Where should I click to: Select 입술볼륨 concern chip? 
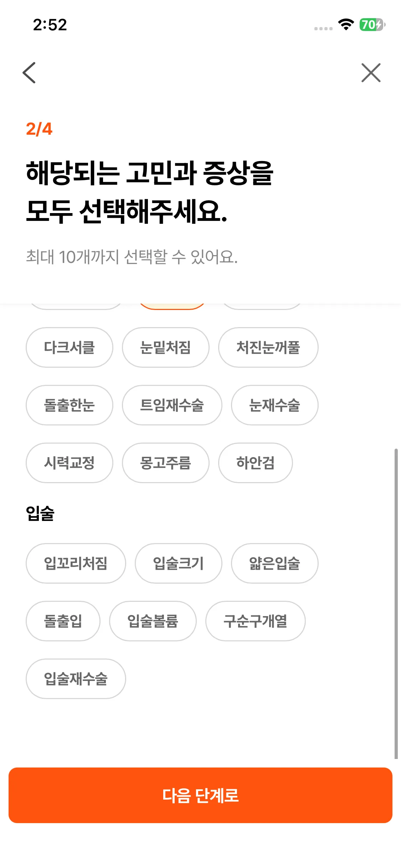click(x=153, y=621)
